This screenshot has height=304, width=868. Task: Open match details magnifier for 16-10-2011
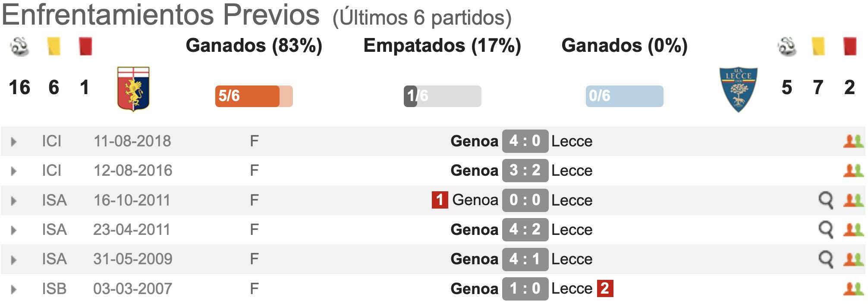826,200
